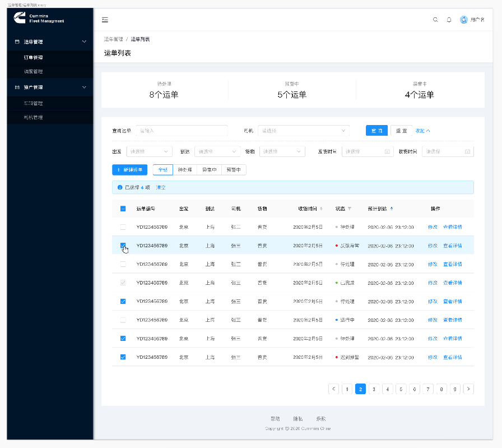Click the Cummins logo in sidebar
502x448 pixels.
20,19
